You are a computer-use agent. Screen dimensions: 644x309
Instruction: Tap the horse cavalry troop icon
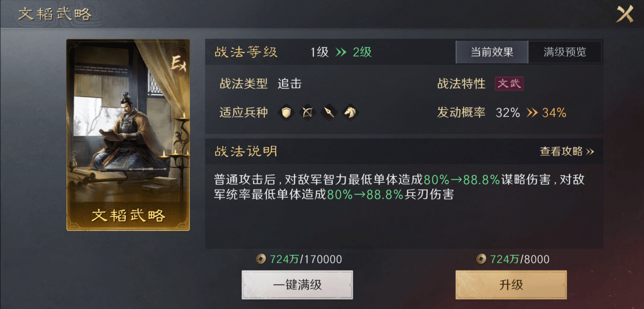[x=350, y=113]
